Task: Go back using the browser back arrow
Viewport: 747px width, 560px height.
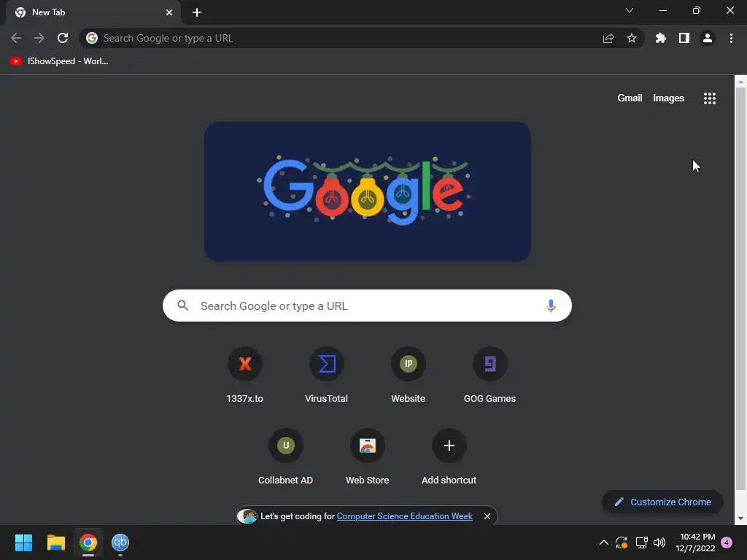Action: 16,38
